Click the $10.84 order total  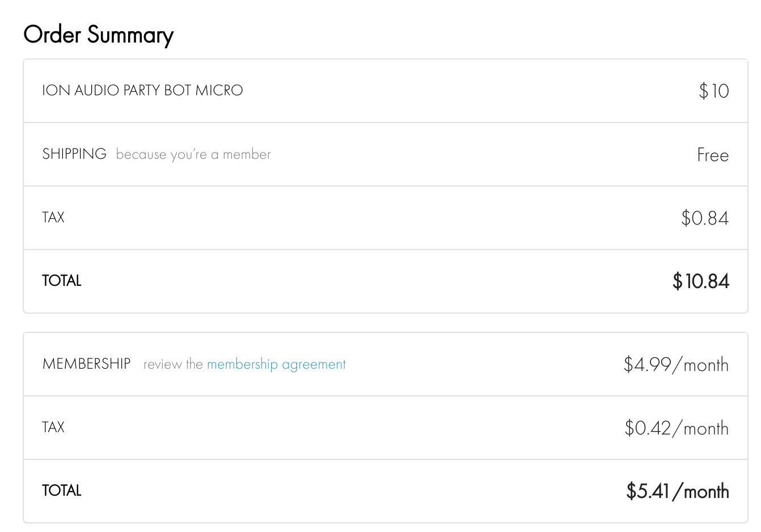click(x=700, y=281)
